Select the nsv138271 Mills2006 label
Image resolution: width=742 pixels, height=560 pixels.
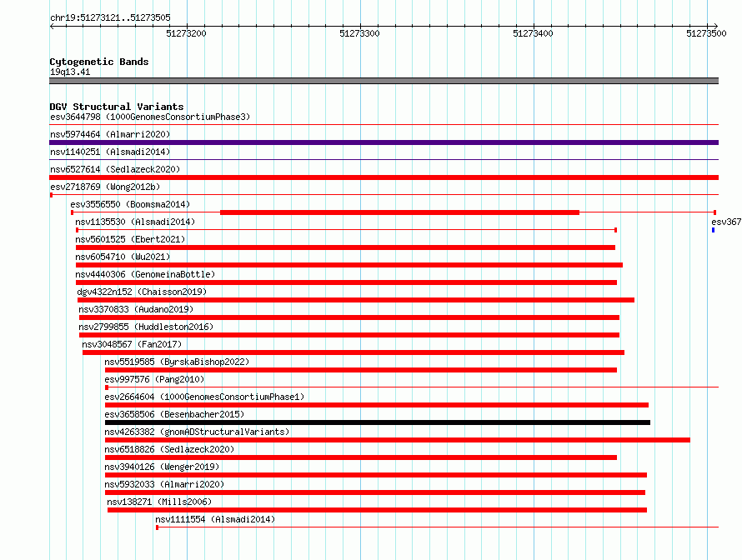159,502
